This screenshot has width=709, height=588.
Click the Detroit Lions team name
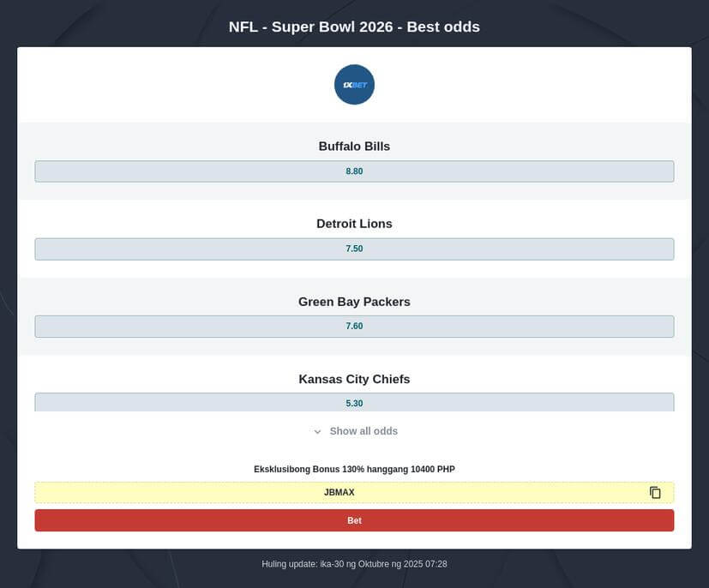click(x=354, y=223)
